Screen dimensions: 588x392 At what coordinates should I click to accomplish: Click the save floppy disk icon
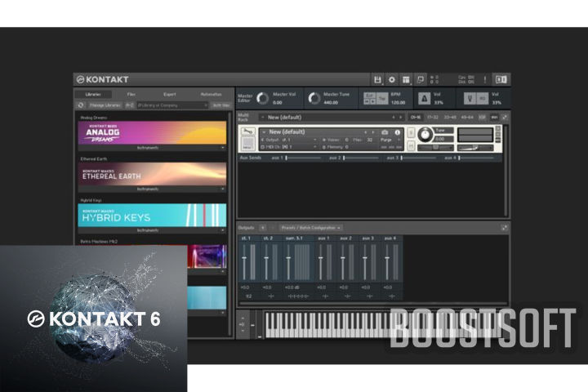(377, 79)
